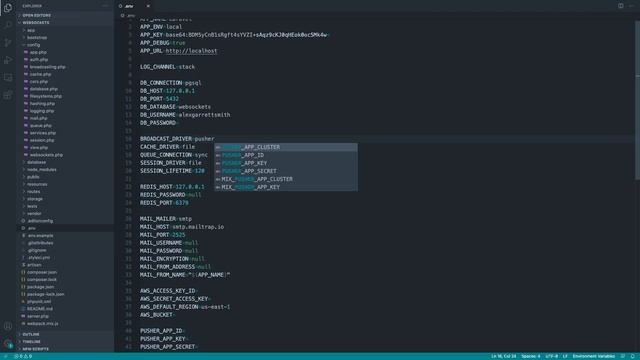
Task: Open the Accounts icon in activity bar
Action: pos(8,326)
